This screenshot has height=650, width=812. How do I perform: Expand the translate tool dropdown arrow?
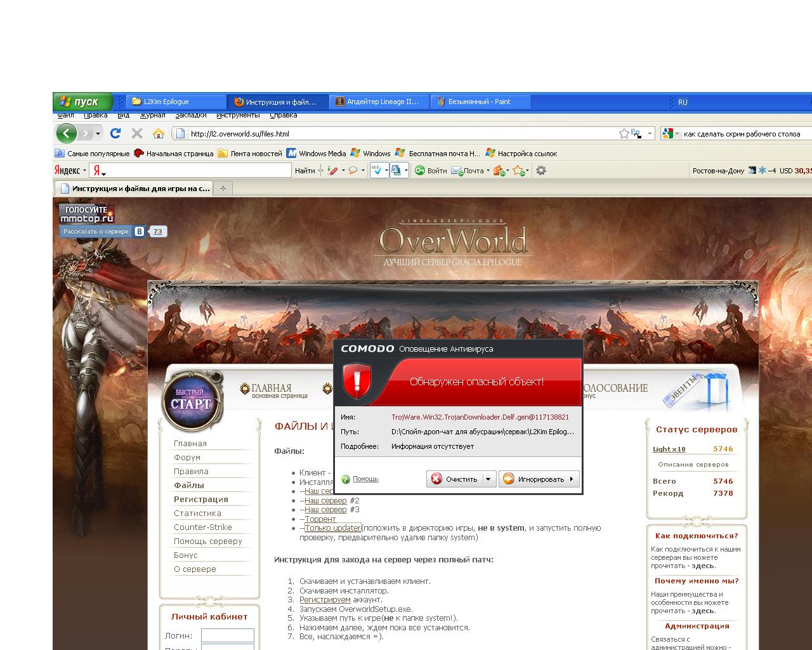(405, 170)
